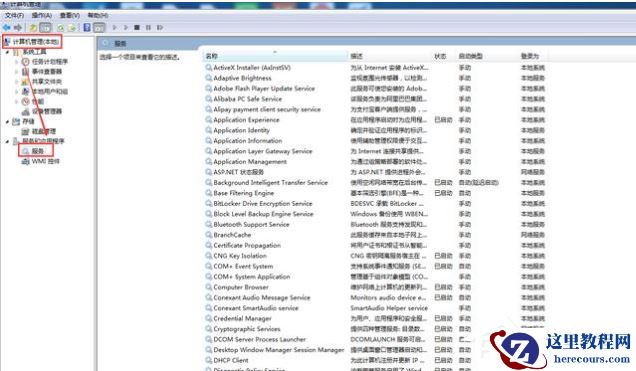
Task: Click the Export List toolbar icon
Action: pos(72,28)
